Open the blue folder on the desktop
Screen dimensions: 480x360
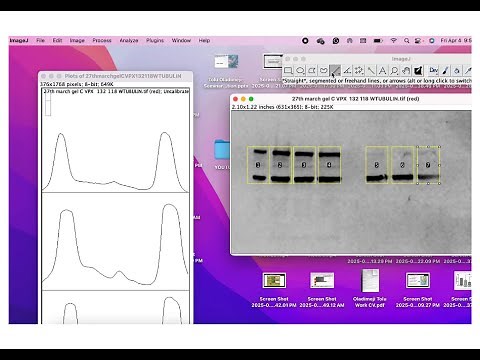coord(222,150)
